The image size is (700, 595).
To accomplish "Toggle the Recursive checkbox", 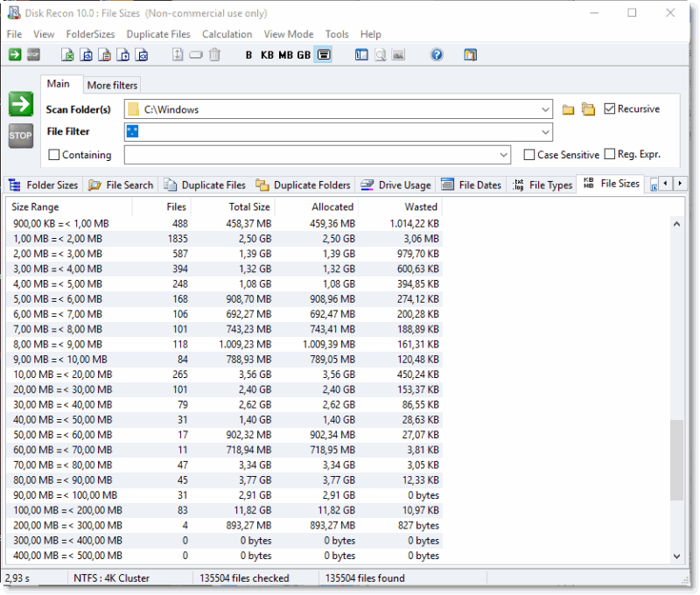I will click(610, 108).
